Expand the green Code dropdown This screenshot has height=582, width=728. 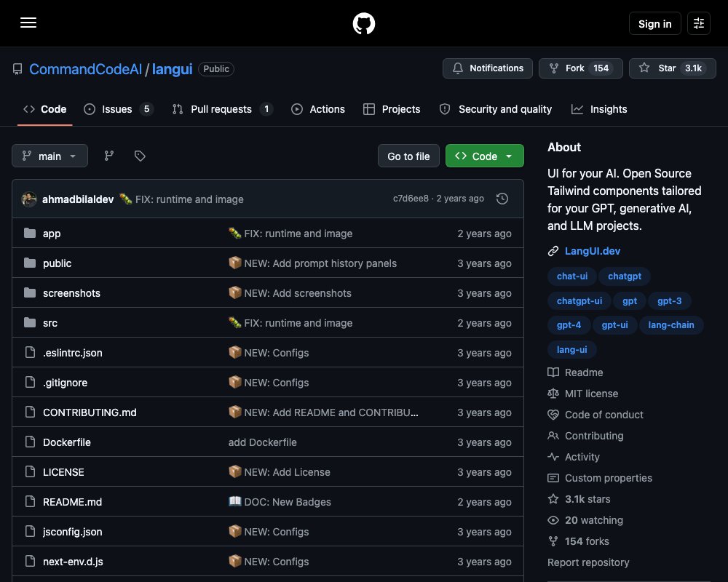click(x=485, y=156)
